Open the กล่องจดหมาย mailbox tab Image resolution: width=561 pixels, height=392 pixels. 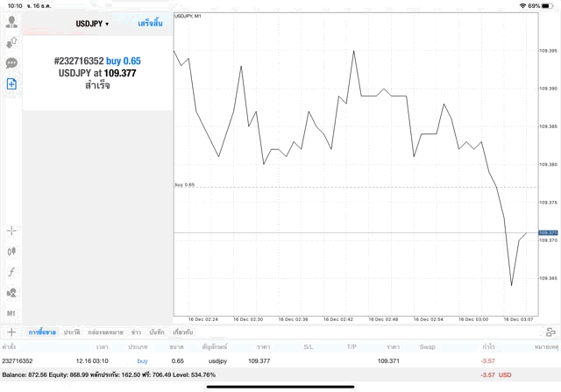click(105, 332)
